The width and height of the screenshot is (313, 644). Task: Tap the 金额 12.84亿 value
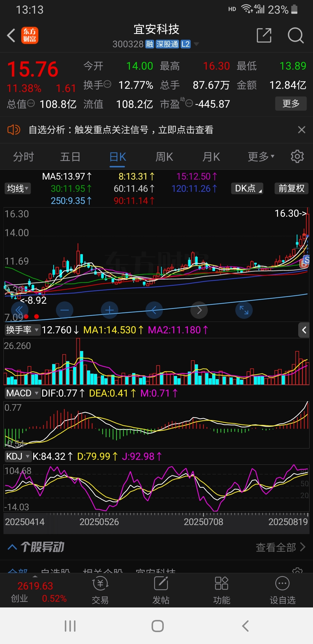pos(288,85)
